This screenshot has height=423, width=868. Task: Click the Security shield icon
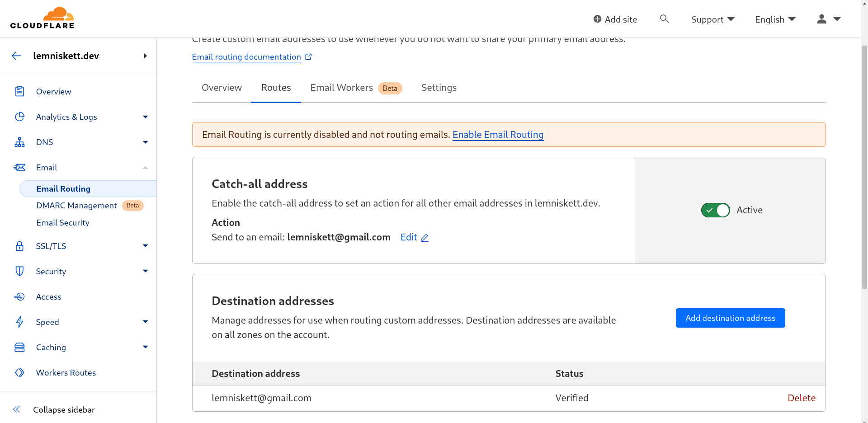[19, 271]
